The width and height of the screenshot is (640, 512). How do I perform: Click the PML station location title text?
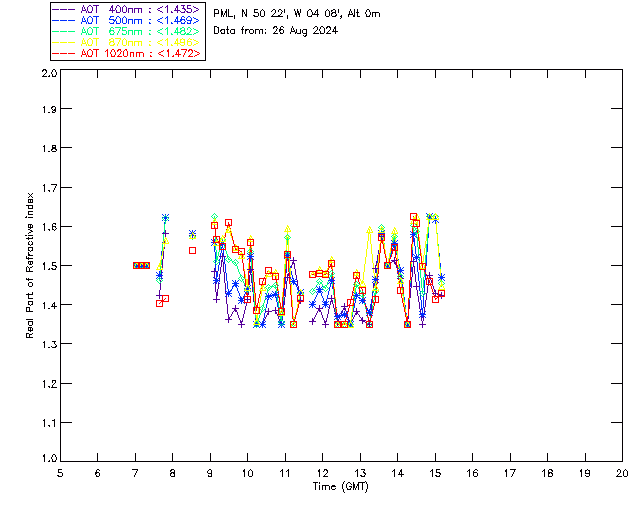pyautogui.click(x=297, y=13)
